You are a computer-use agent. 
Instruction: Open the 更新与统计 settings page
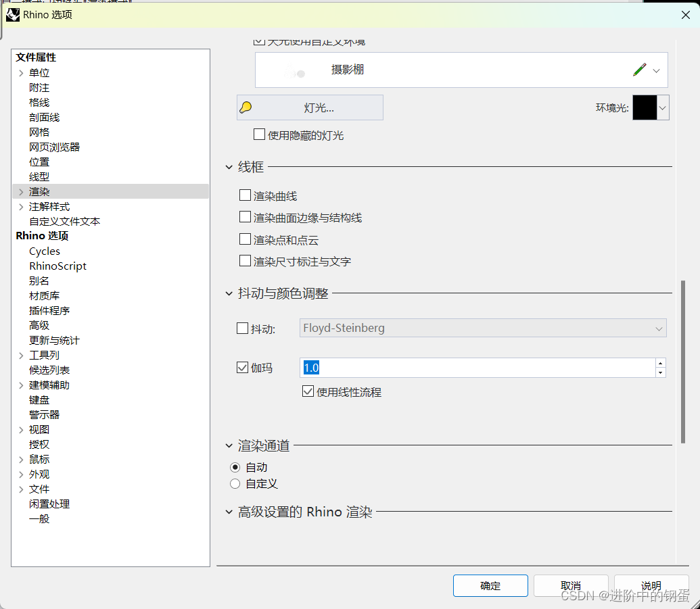pos(55,341)
